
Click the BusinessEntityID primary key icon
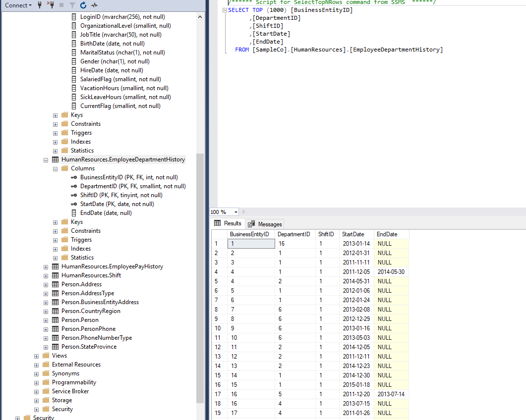[74, 177]
